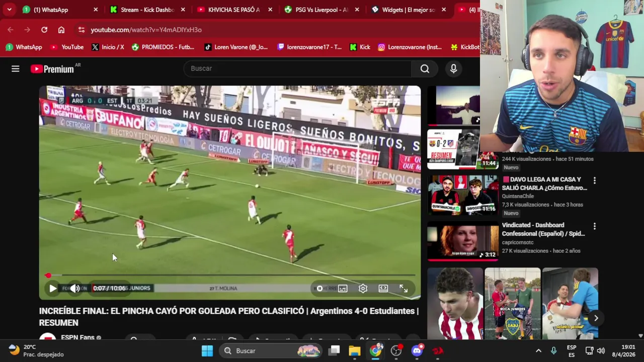The height and width of the screenshot is (362, 644).
Task: Click the 0:07 / 10:06 time display
Action: pyautogui.click(x=109, y=289)
